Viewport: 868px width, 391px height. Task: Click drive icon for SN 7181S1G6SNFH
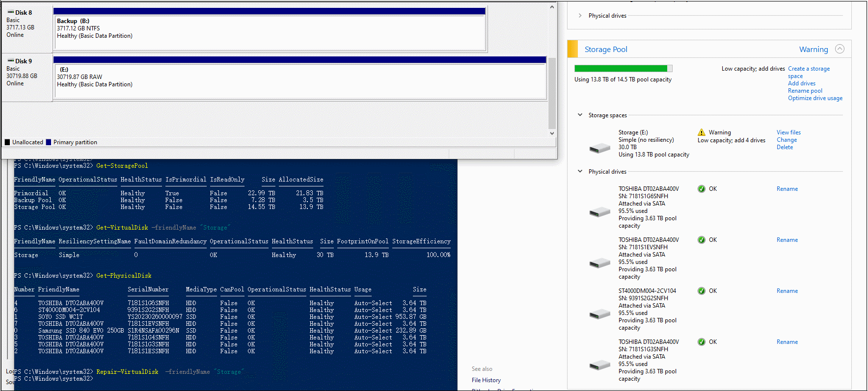tap(599, 212)
